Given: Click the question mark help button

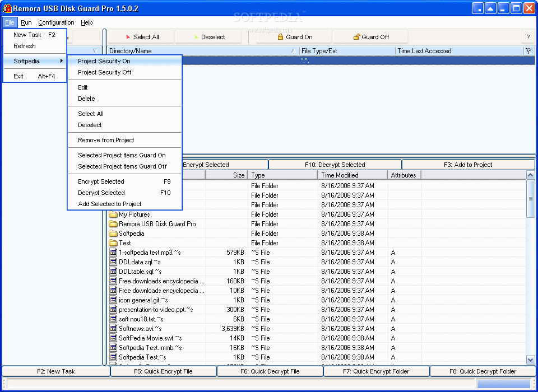Looking at the screenshot, I should 528,37.
